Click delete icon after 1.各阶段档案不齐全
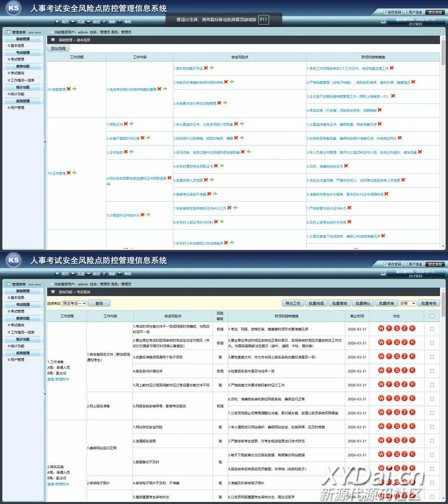448x504 pixels. coord(206,68)
